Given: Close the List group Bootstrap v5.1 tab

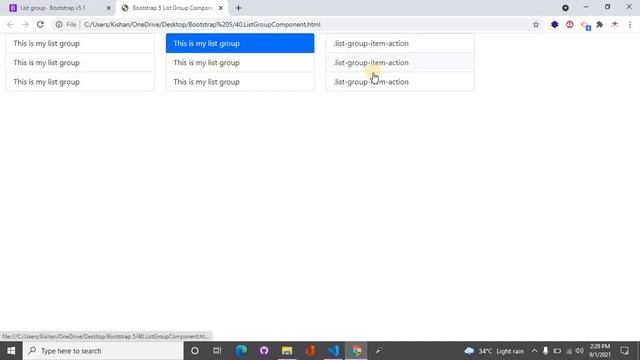Looking at the screenshot, I should (x=109, y=8).
